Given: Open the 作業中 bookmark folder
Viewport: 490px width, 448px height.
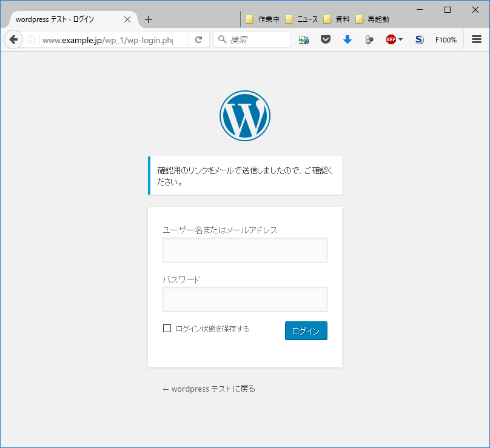Looking at the screenshot, I should (263, 19).
